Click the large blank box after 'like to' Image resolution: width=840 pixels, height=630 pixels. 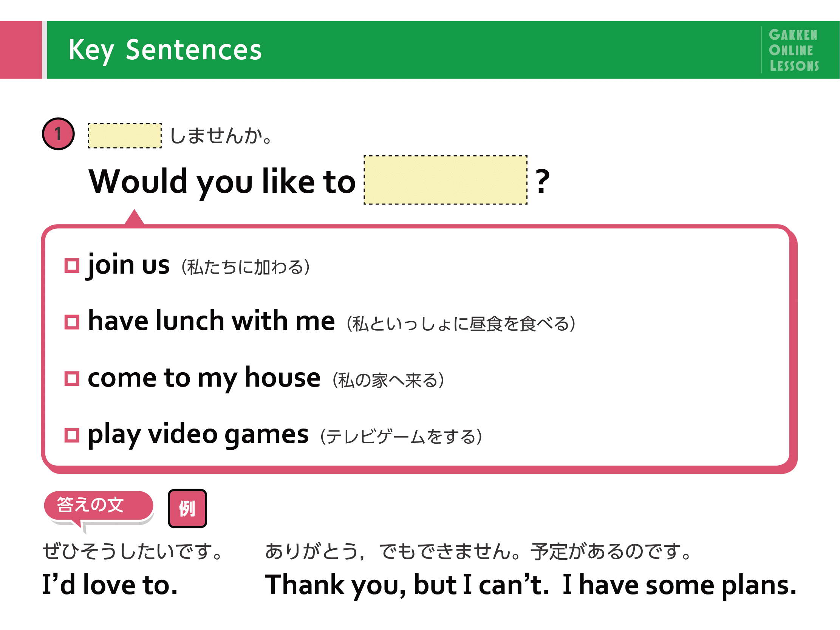446,180
